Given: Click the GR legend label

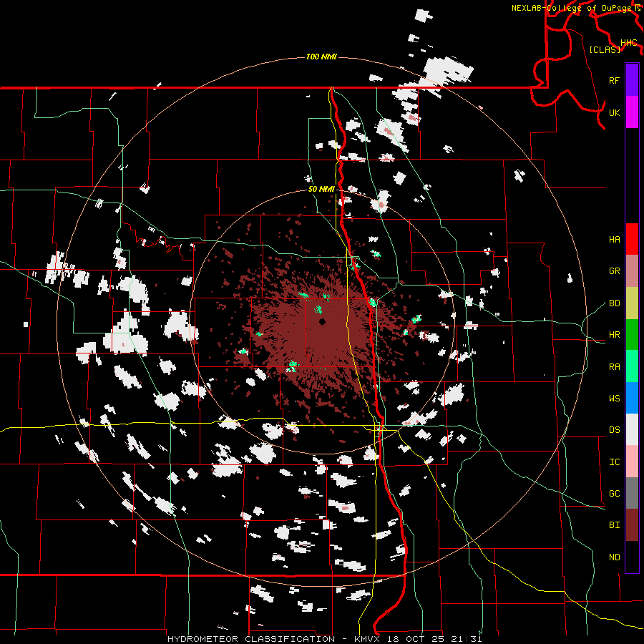Looking at the screenshot, I should coord(614,271).
